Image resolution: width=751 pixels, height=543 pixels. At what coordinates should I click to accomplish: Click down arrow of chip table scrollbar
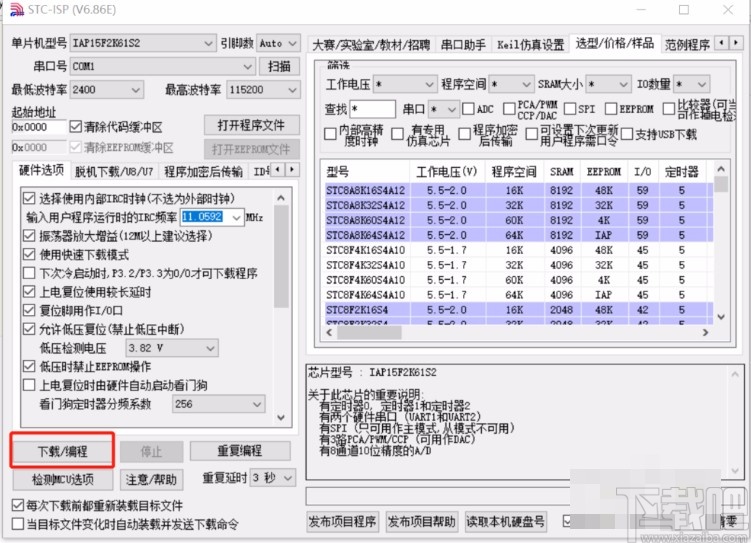pos(721,317)
